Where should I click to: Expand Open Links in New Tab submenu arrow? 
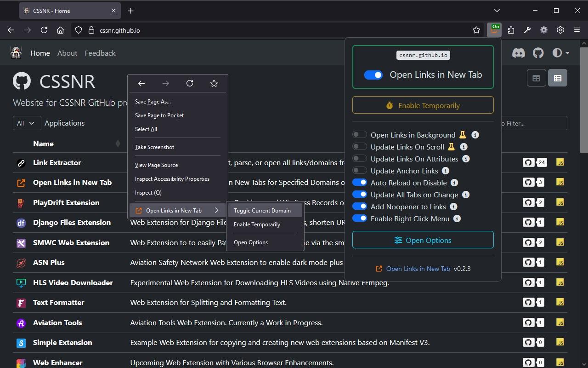(216, 210)
